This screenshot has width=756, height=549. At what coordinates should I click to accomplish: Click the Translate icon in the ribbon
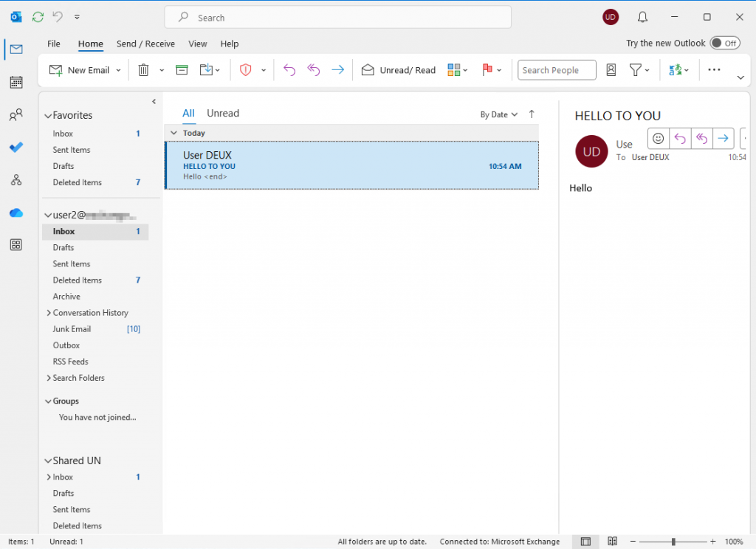point(674,69)
